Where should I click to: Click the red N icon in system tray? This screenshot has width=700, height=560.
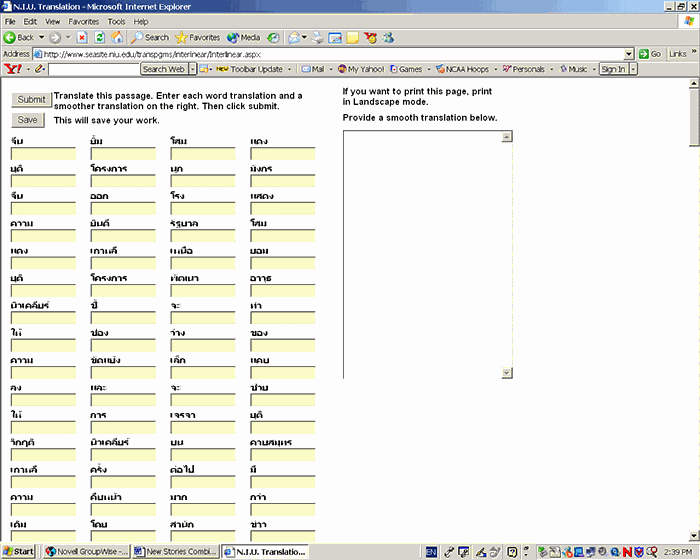(627, 552)
